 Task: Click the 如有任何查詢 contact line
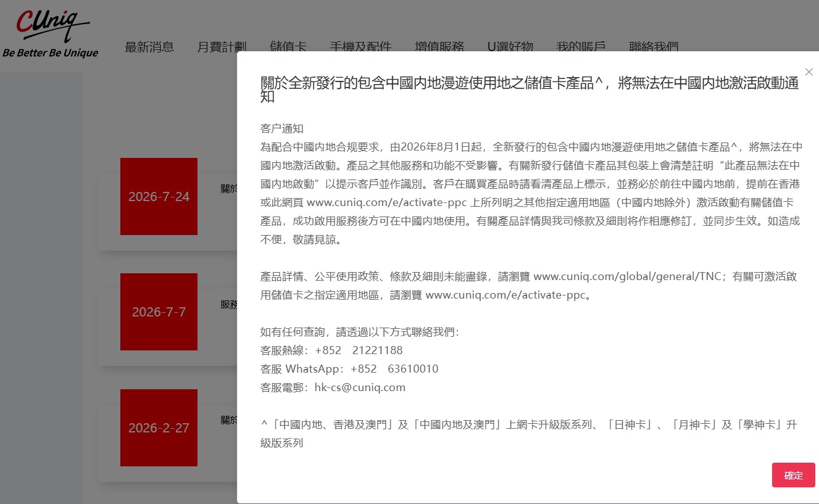coord(360,332)
